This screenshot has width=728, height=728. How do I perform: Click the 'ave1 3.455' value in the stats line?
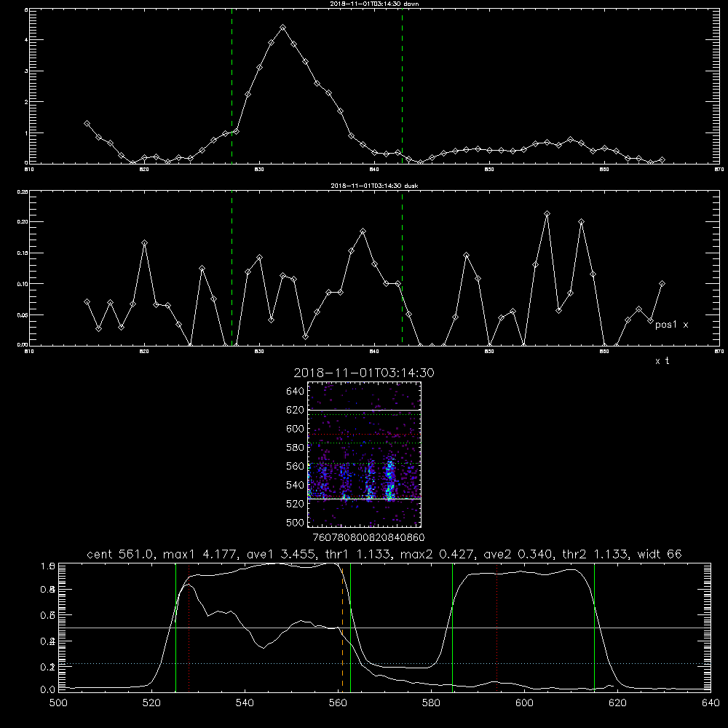point(282,554)
